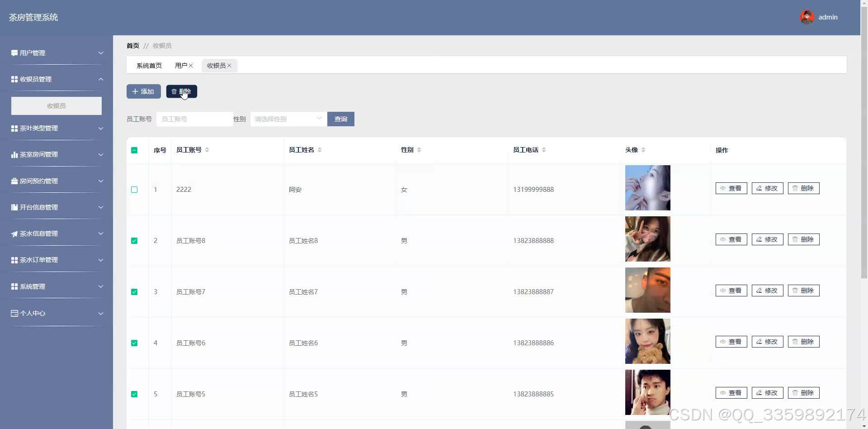Expand 用户管理 menu chevron
This screenshot has width=868, height=429.
point(101,53)
